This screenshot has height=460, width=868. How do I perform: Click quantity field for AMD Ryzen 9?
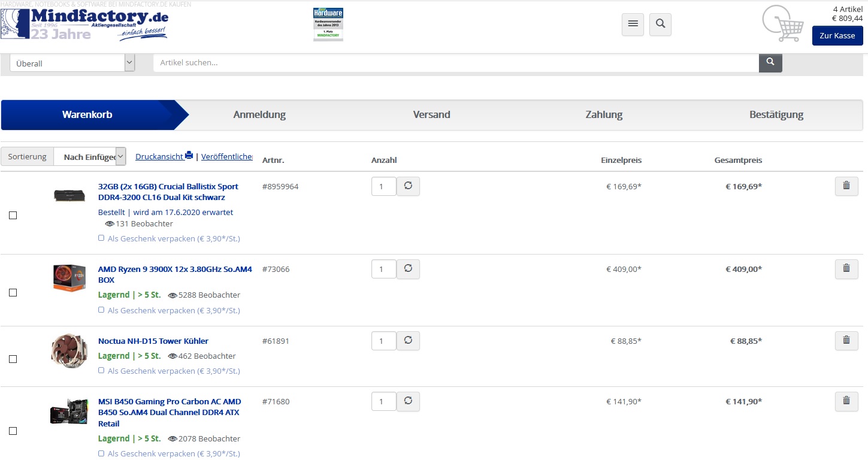(384, 269)
